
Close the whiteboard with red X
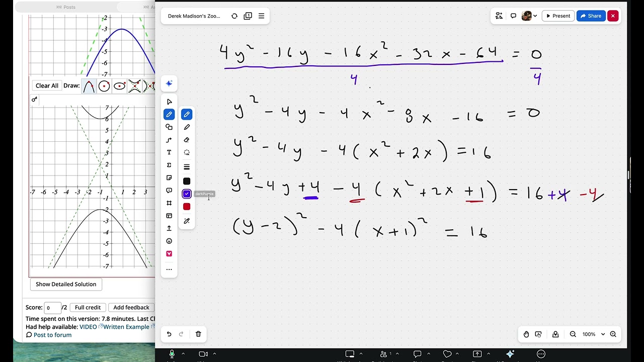coord(613,16)
